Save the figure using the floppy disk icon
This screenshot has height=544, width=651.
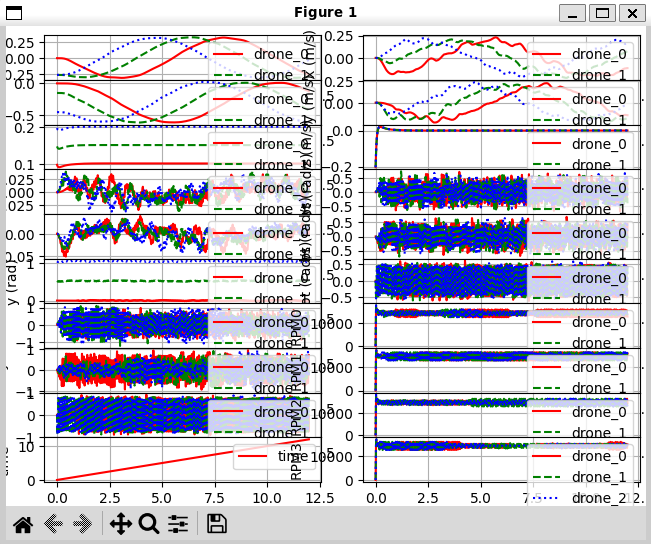point(216,523)
